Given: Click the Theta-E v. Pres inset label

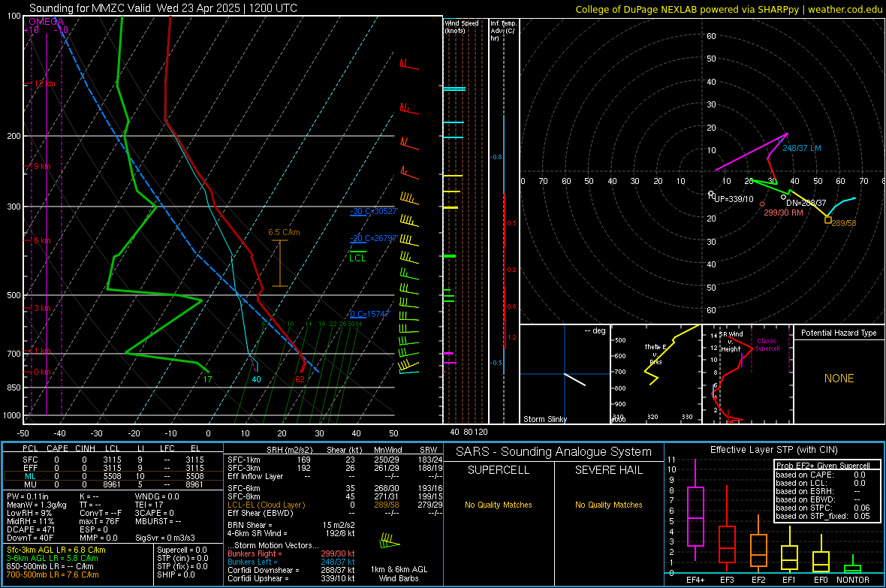Looking at the screenshot, I should (655, 354).
